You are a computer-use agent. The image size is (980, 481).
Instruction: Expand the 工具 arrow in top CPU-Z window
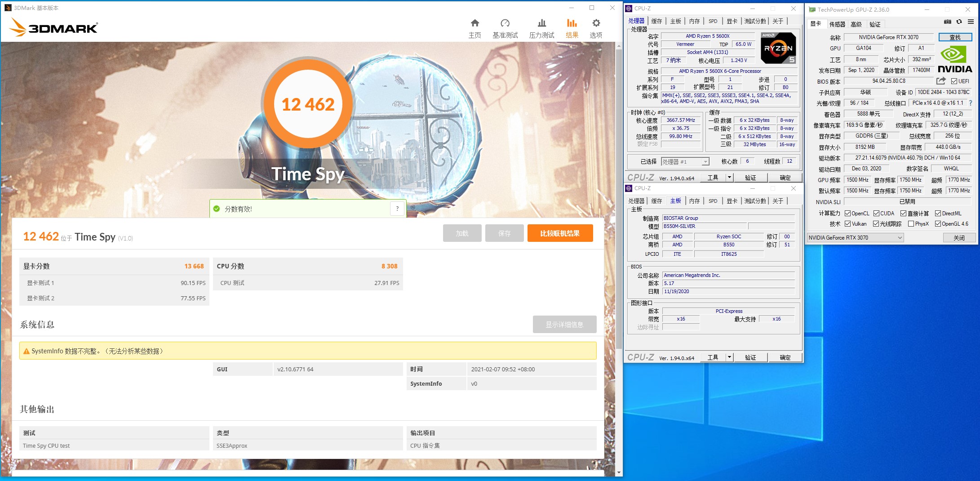729,178
